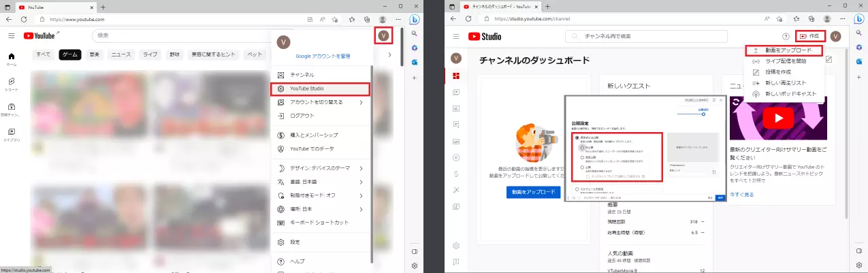Click the help question-mark icon in Studio

pos(786,36)
